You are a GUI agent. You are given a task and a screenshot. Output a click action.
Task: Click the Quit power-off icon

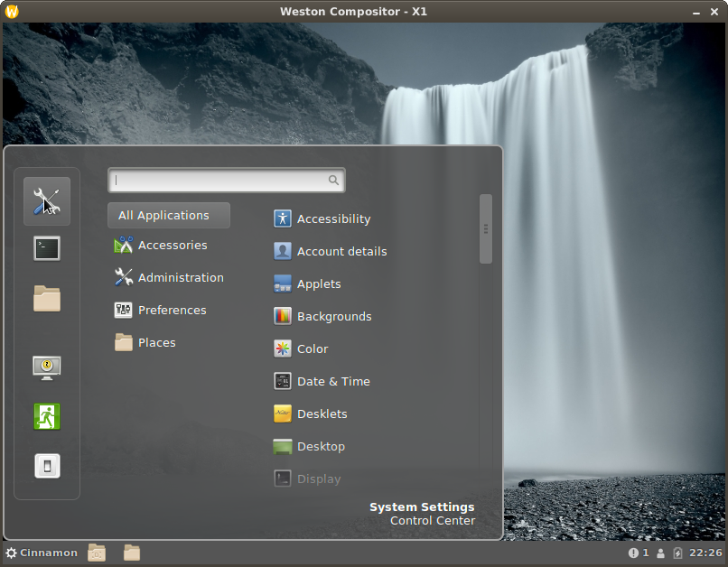point(47,466)
